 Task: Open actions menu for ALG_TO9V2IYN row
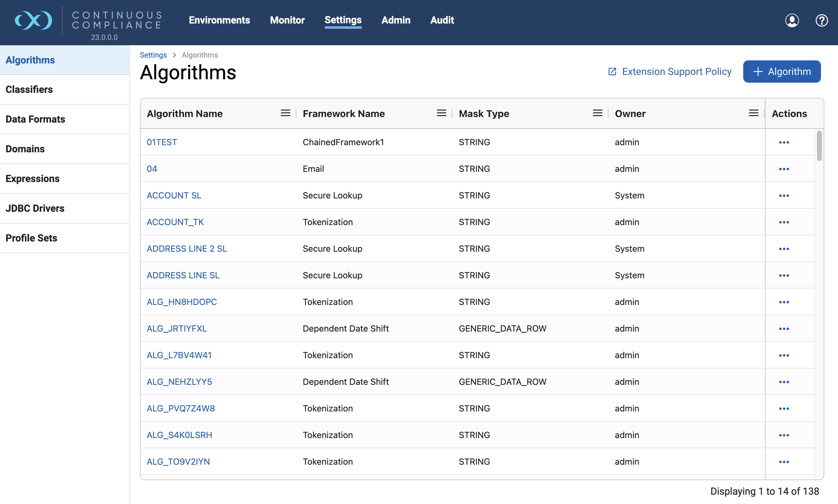(783, 462)
